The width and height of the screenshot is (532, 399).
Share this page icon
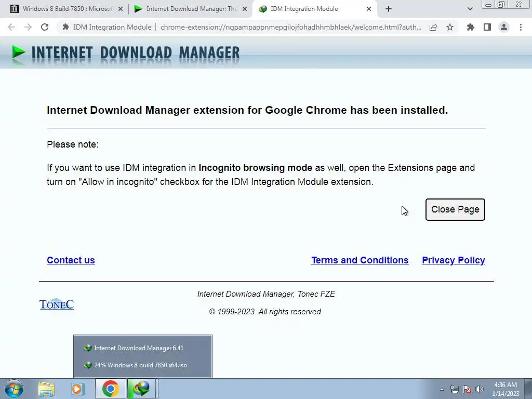pyautogui.click(x=433, y=27)
